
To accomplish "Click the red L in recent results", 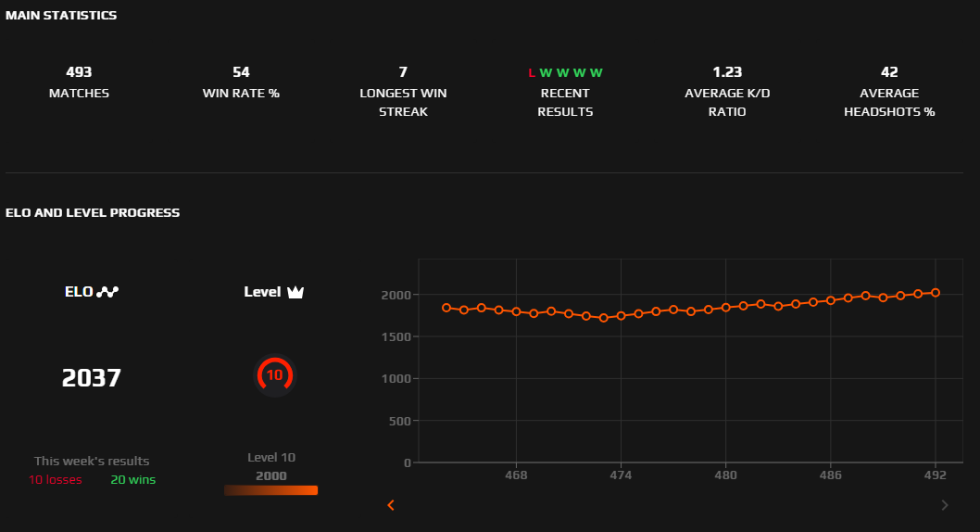I will (532, 72).
